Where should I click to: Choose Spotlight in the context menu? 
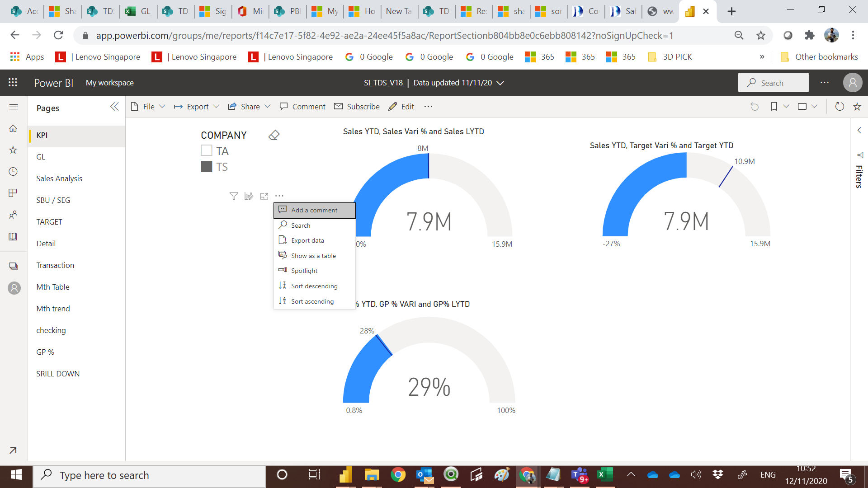[x=314, y=271]
